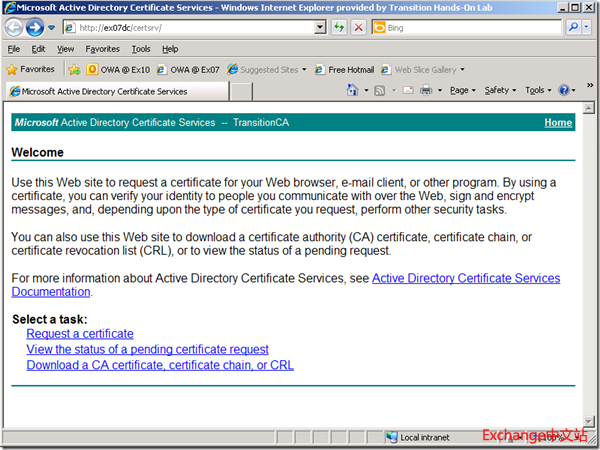Click the browser Back arrow button

(15, 27)
